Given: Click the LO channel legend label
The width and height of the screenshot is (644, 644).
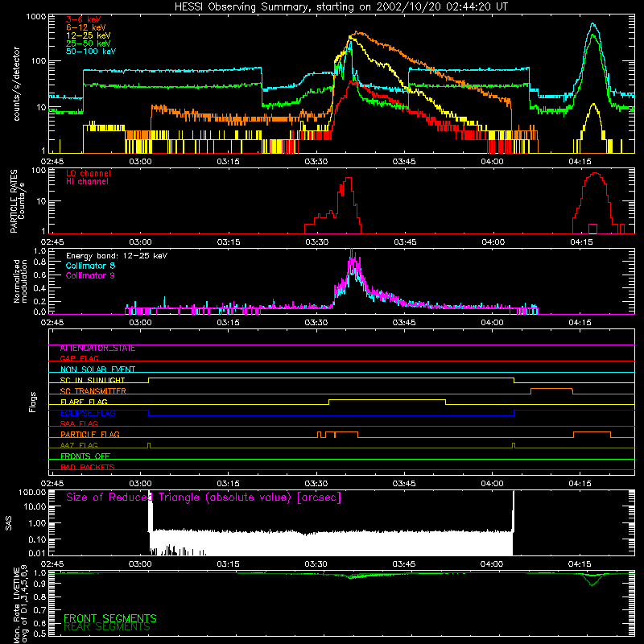Looking at the screenshot, I should pos(89,173).
